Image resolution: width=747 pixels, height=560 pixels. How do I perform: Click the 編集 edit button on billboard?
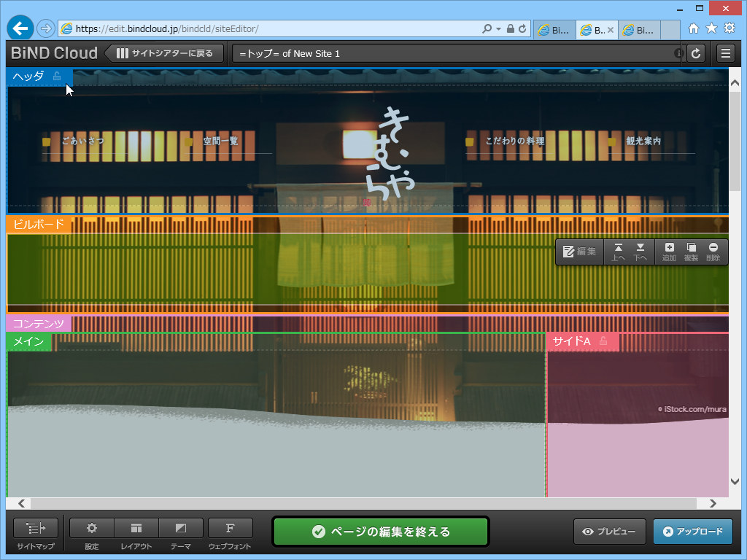580,252
